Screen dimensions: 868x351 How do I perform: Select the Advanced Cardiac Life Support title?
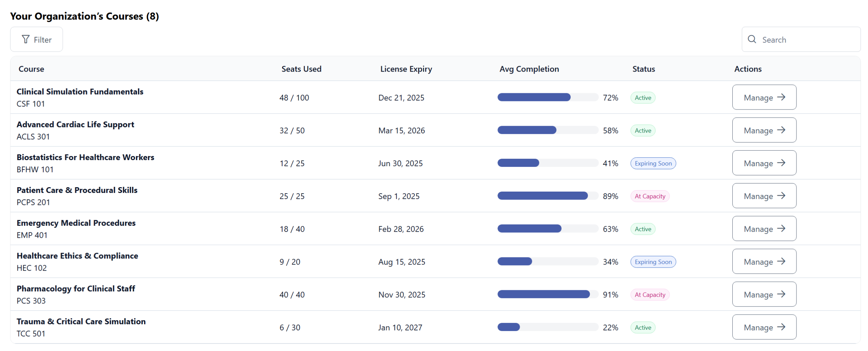75,124
